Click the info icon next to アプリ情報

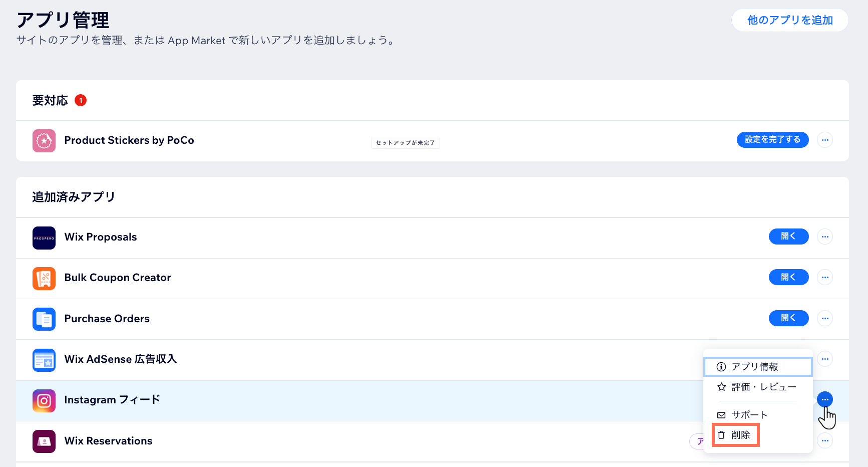pos(721,366)
